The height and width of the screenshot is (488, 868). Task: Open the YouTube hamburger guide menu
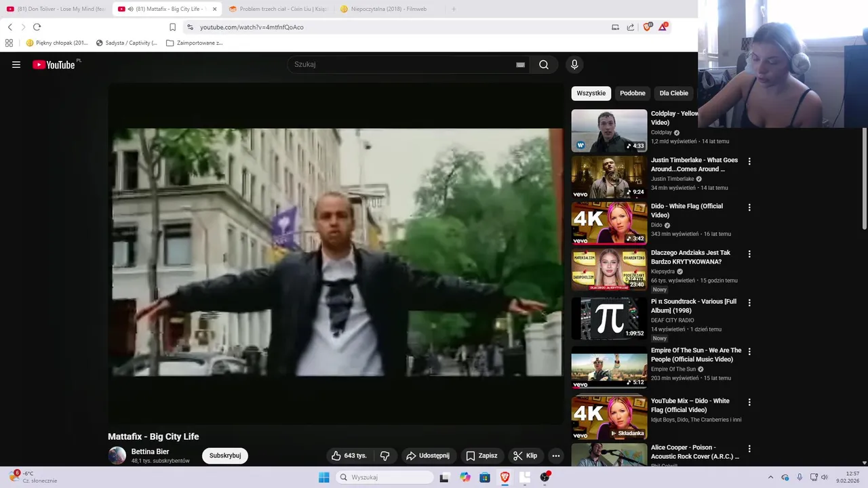(16, 64)
